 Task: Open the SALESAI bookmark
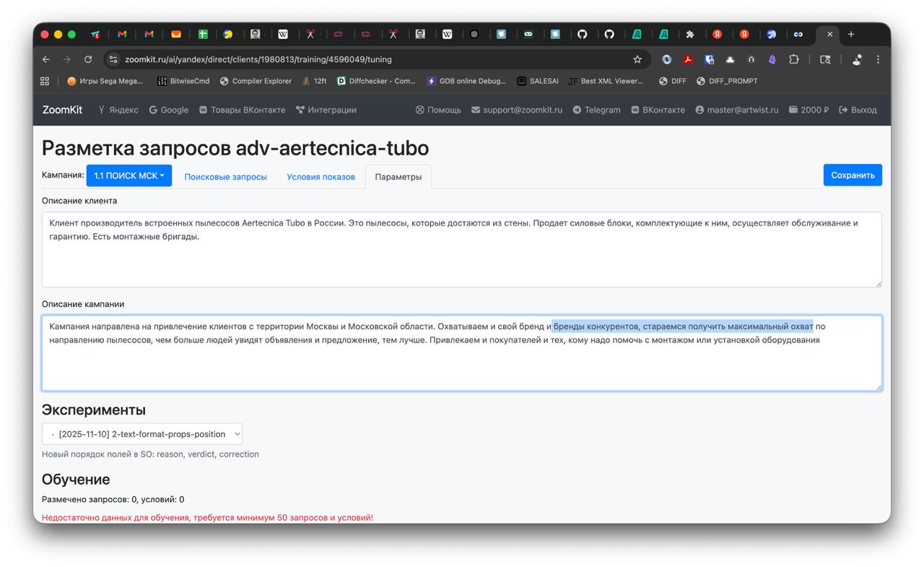pyautogui.click(x=538, y=81)
